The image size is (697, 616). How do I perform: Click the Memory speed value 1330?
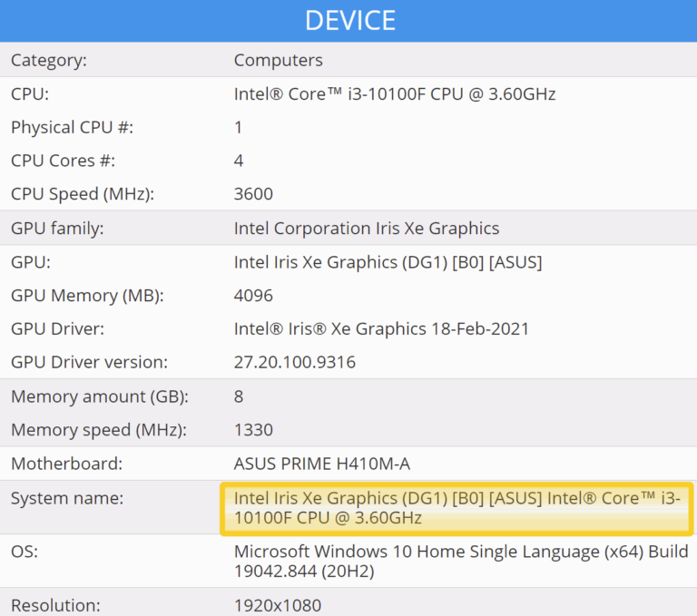pos(253,430)
